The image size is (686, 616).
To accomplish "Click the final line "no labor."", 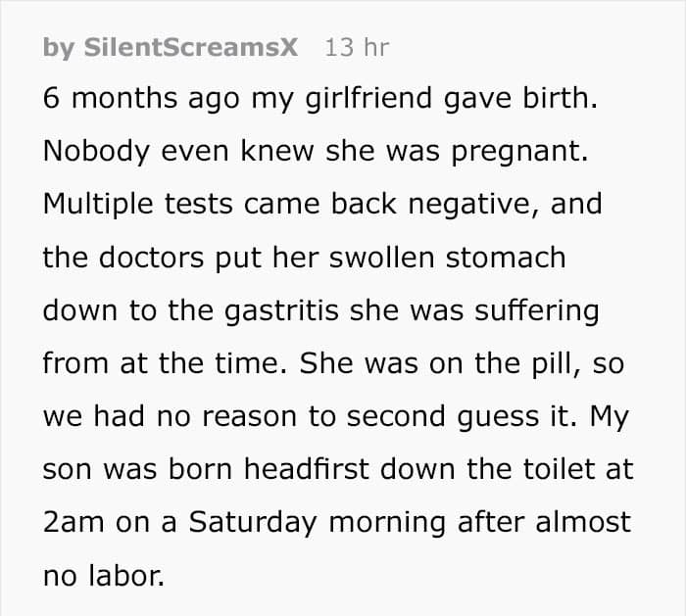I will pos(103,575).
